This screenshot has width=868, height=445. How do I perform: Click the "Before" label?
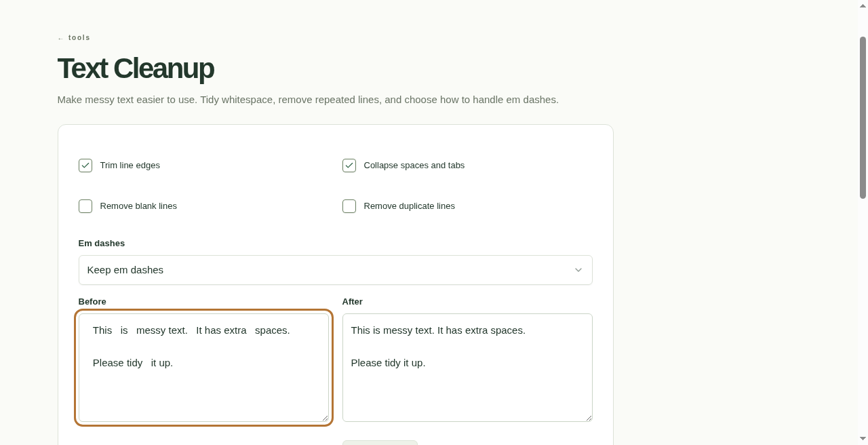tap(92, 302)
